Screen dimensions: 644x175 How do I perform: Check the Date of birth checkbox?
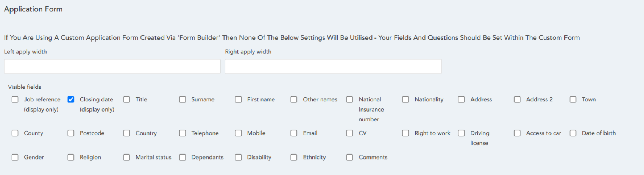point(573,133)
